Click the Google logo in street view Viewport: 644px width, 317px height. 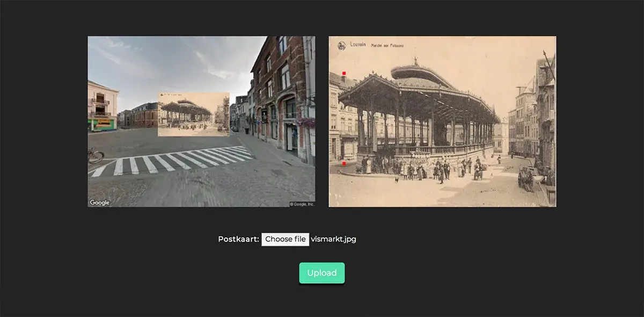point(100,203)
